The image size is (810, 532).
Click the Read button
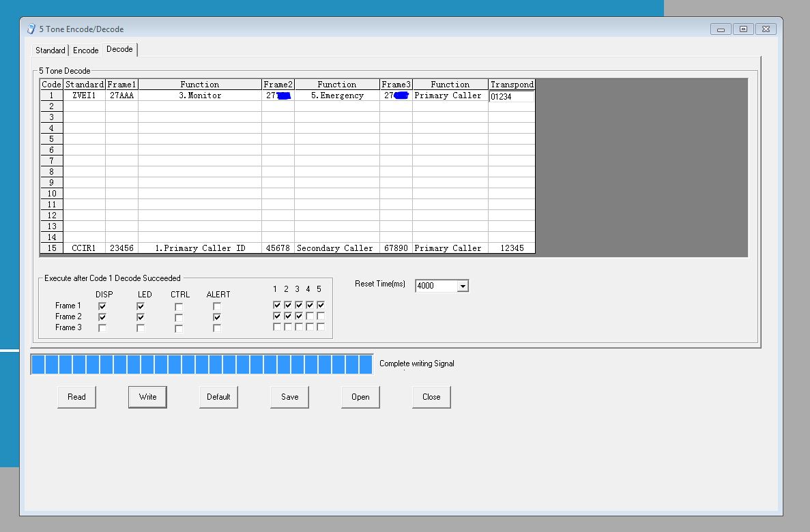point(76,397)
